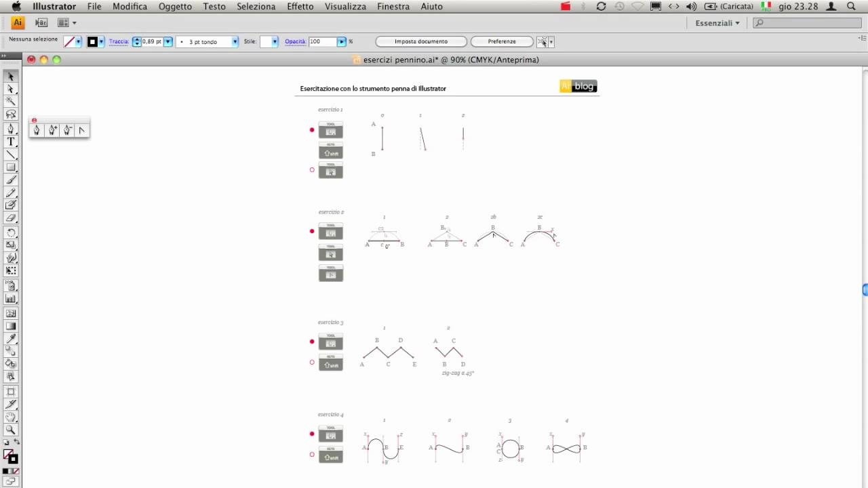The height and width of the screenshot is (488, 868).
Task: Click the search field in application bar
Action: pyautogui.click(x=808, y=23)
